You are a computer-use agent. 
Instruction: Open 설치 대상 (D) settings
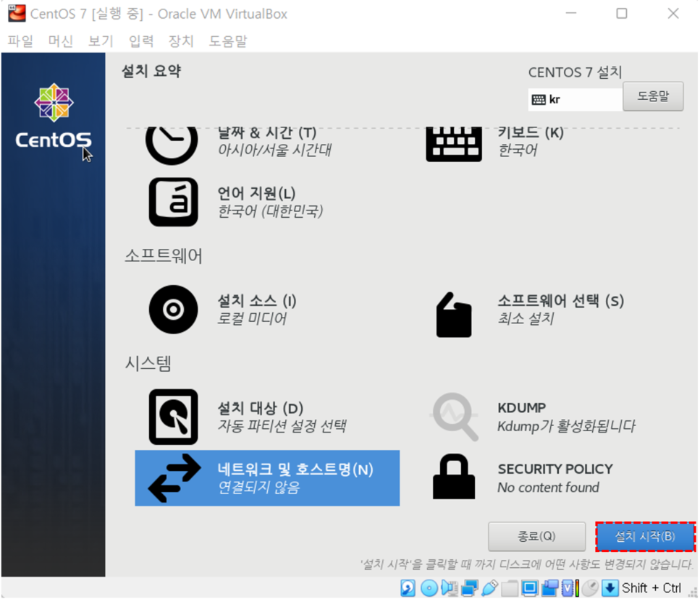tap(261, 408)
